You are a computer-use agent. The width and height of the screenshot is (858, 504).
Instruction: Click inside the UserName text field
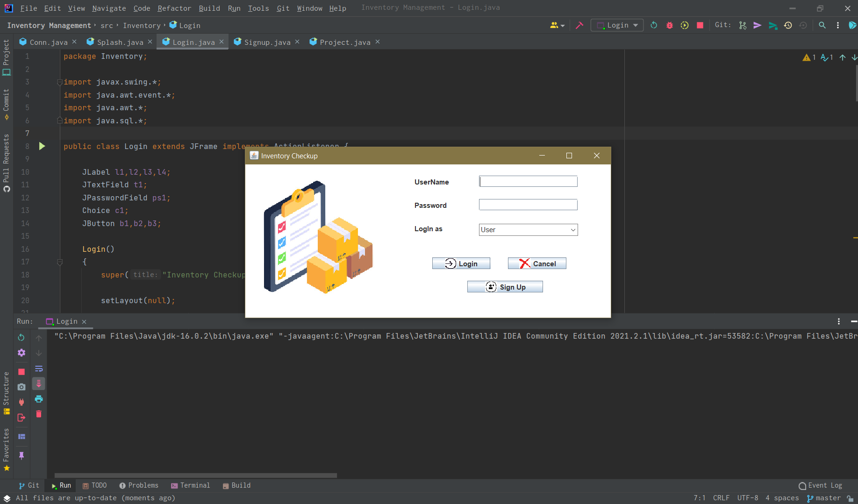pyautogui.click(x=528, y=181)
